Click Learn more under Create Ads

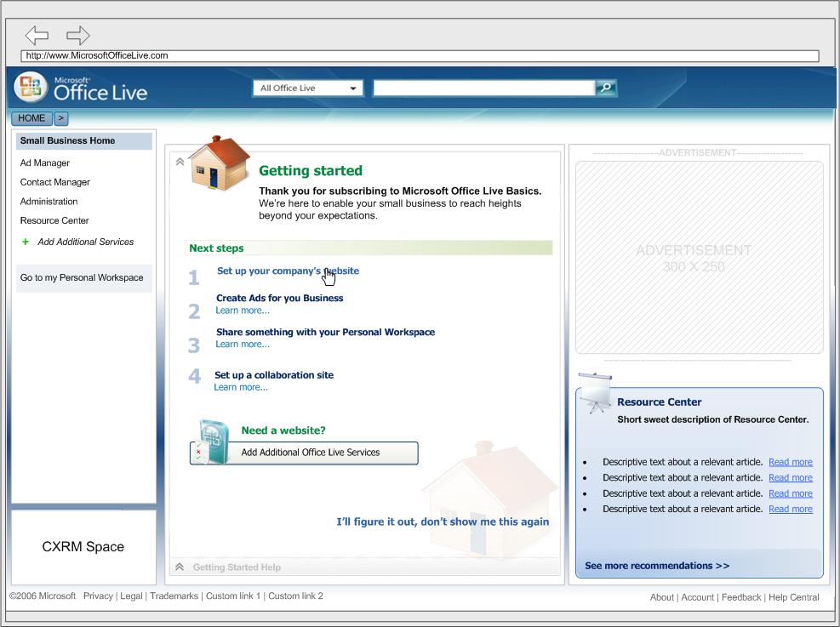point(243,311)
